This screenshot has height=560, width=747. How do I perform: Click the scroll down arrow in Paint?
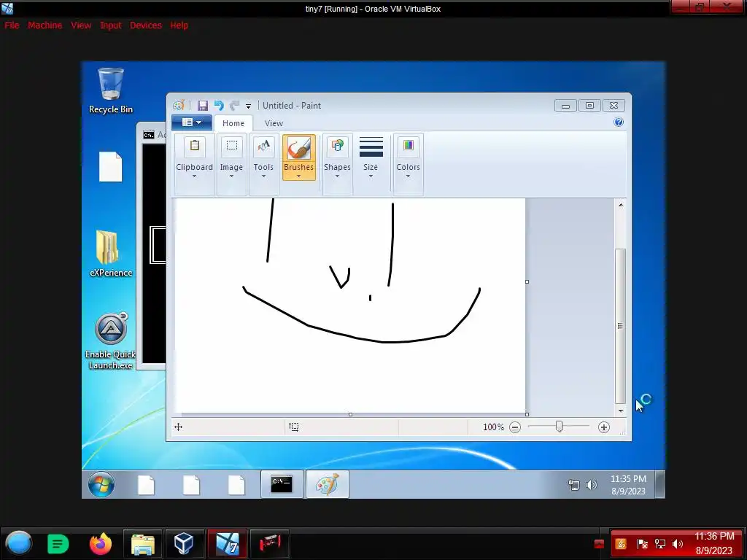click(x=620, y=411)
